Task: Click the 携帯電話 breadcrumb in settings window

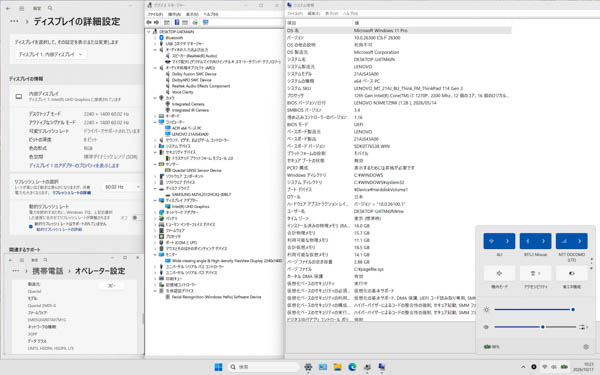Action: (x=47, y=271)
